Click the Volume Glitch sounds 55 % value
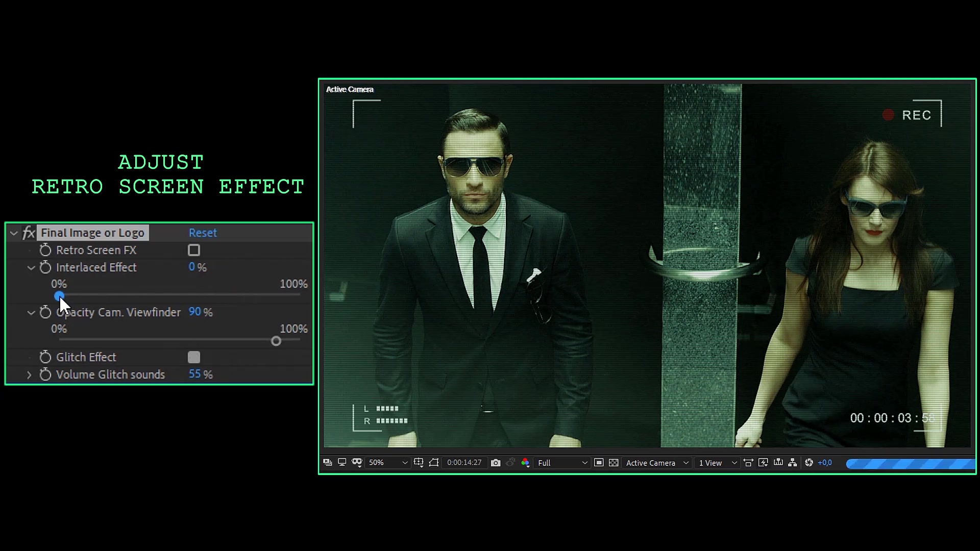This screenshot has height=551, width=980. coord(201,374)
